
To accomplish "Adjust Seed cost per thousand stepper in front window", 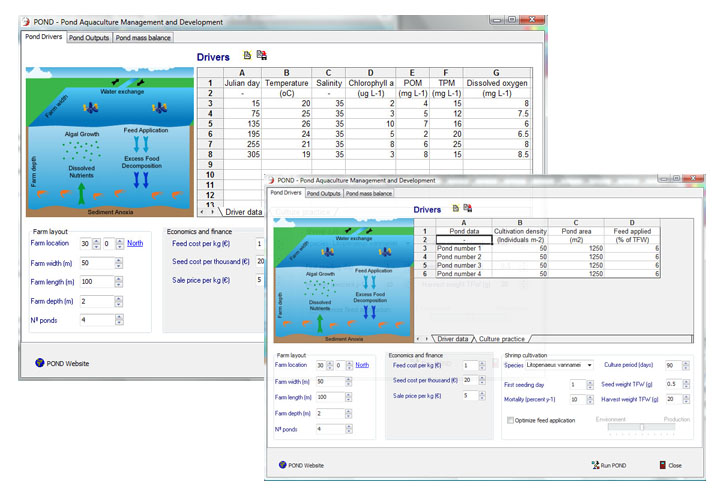I will (482, 381).
